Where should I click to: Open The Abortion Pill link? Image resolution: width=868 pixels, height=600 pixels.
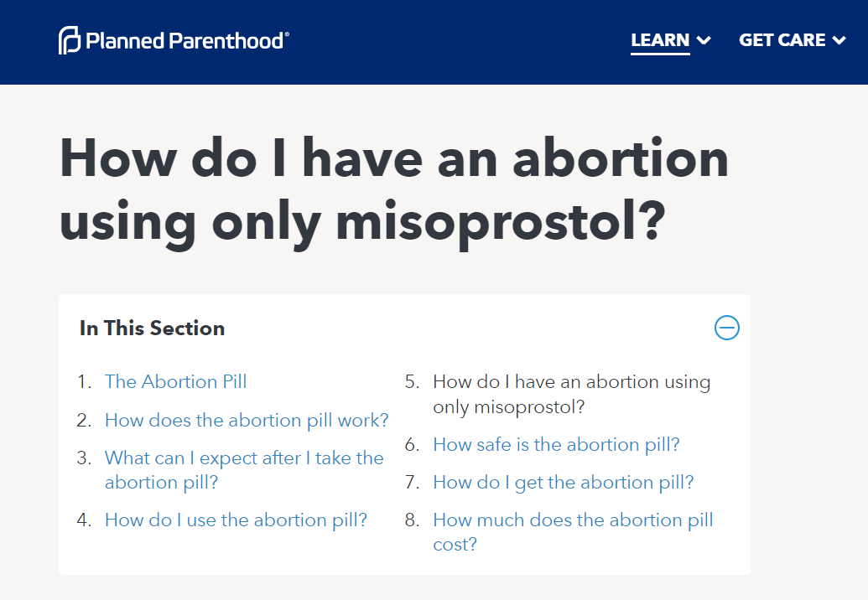(175, 382)
